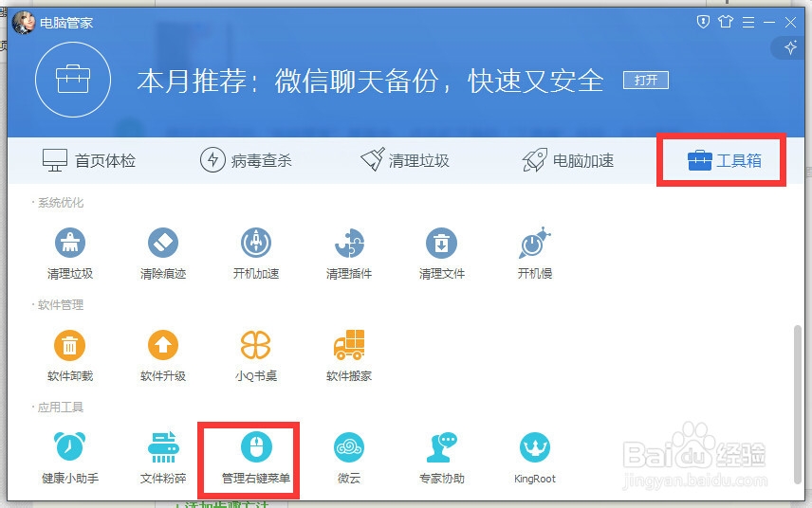
Task: Switch to the 电脑加速 tab
Action: [568, 160]
